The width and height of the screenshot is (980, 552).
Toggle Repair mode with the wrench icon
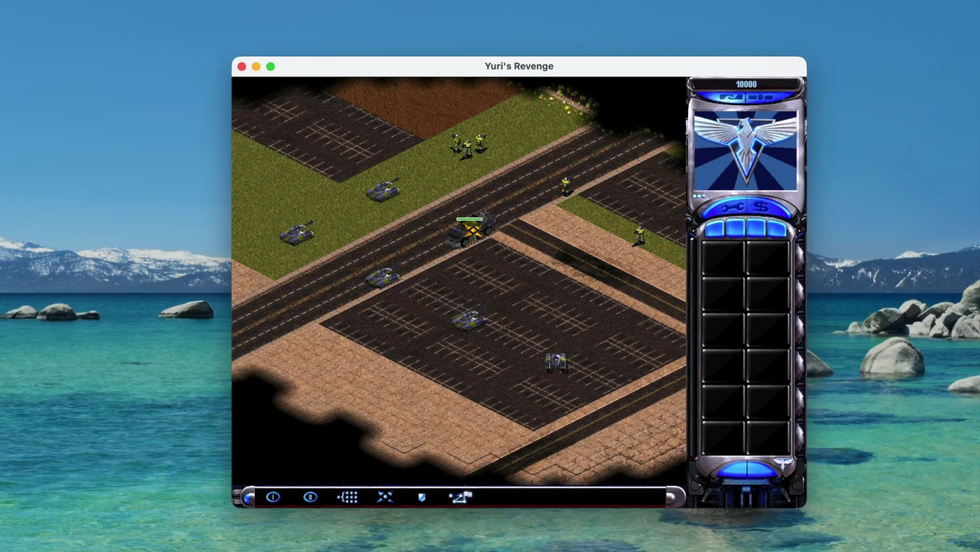coord(732,207)
